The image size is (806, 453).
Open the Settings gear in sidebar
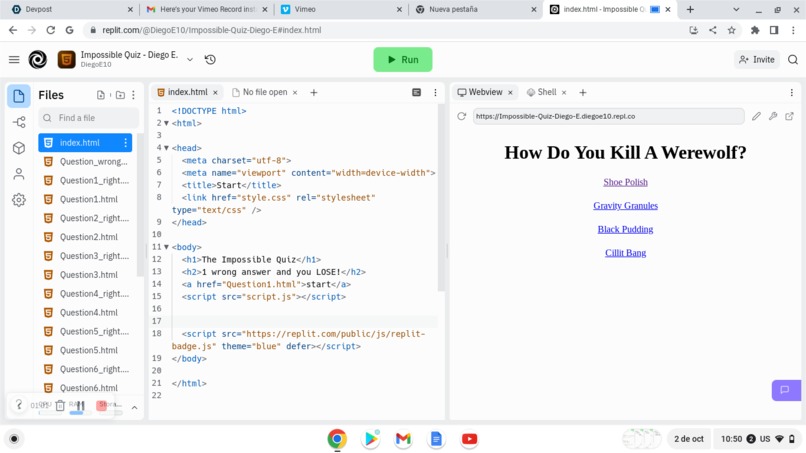(x=19, y=200)
